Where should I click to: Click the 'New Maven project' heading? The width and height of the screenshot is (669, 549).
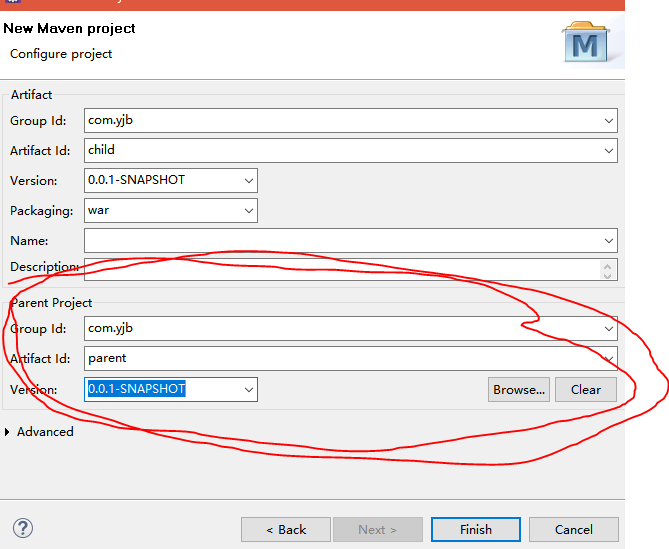(69, 29)
